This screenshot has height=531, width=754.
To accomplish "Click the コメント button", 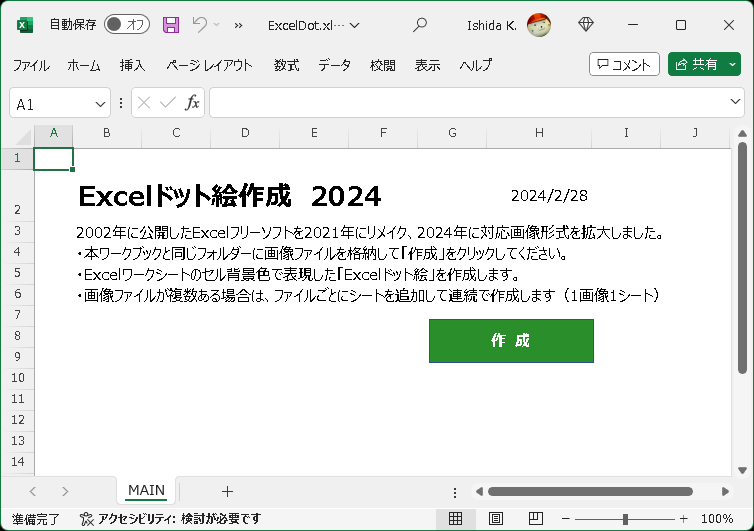I will pos(624,64).
